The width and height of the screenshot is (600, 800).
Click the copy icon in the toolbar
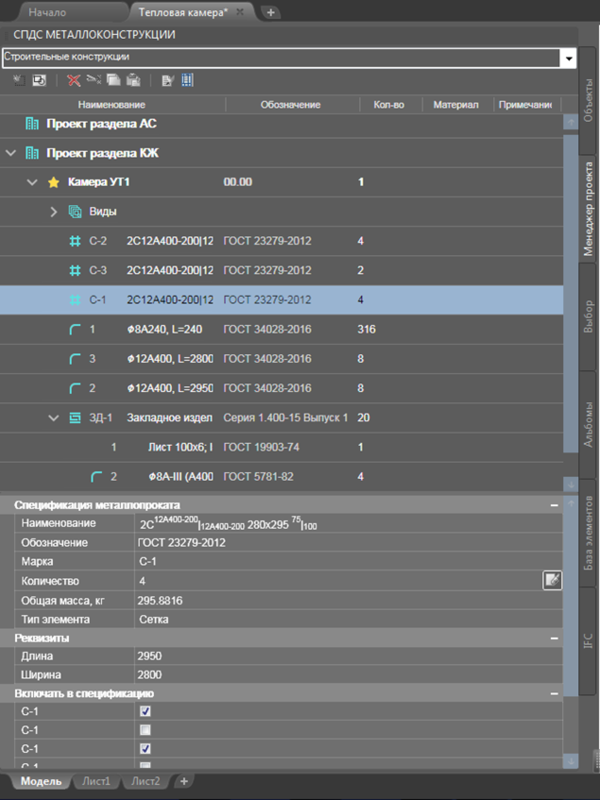click(x=113, y=80)
